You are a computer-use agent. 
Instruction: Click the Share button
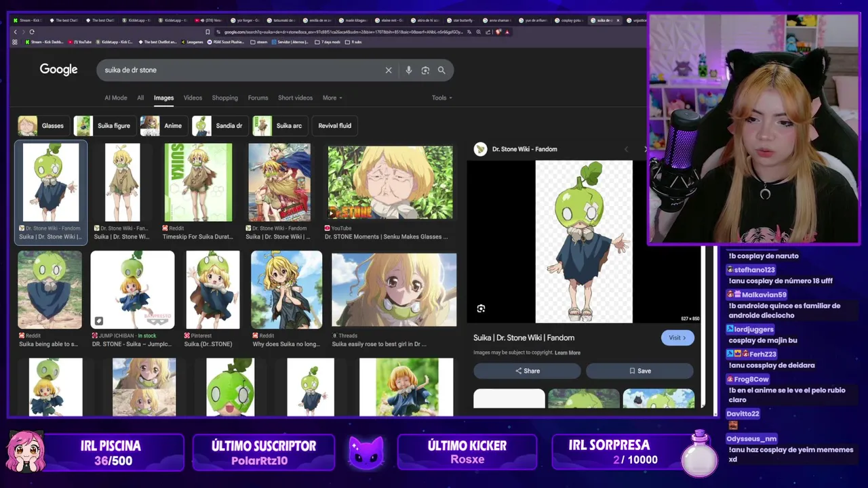coord(527,371)
